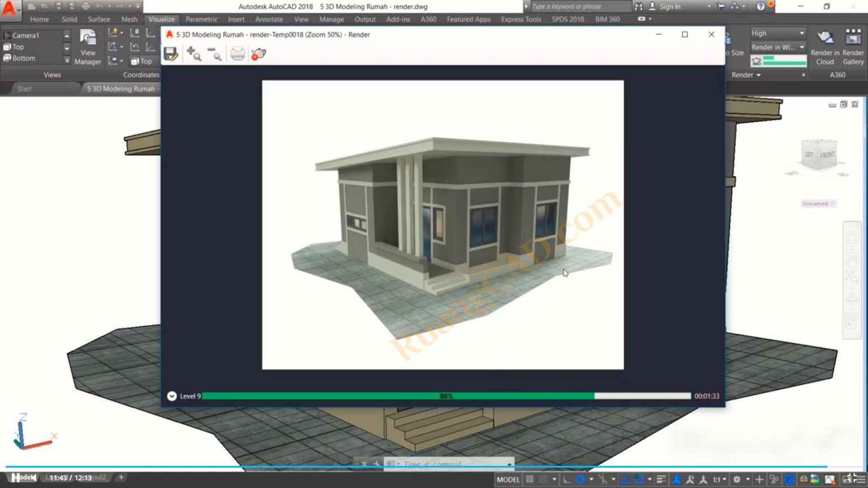Collapse the Level 9 progress details chevron
Image resolution: width=868 pixels, height=488 pixels.
172,396
